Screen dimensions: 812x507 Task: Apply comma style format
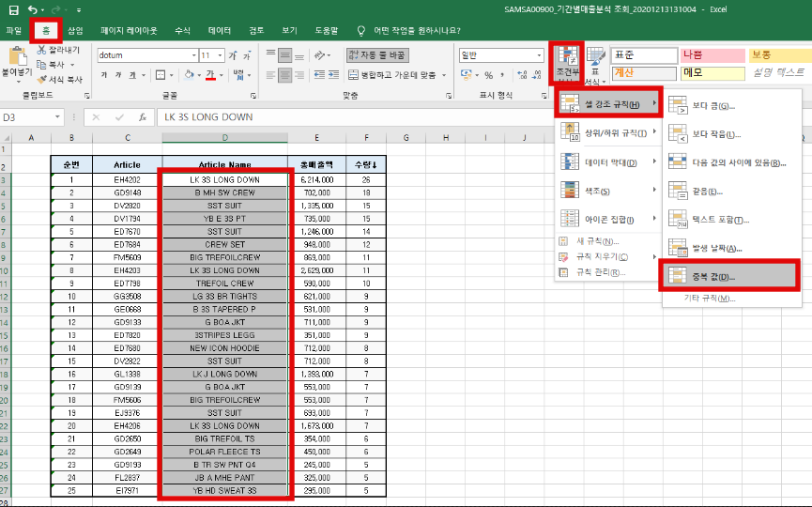502,75
